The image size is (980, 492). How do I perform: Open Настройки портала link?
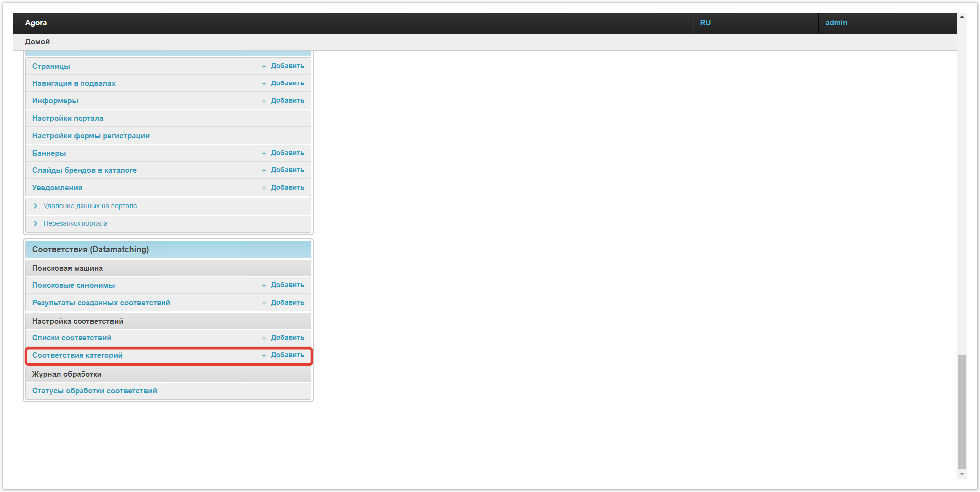point(68,118)
